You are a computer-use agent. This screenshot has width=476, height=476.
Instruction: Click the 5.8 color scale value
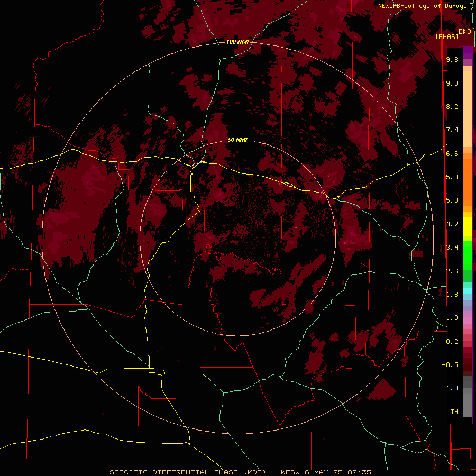tap(452, 177)
